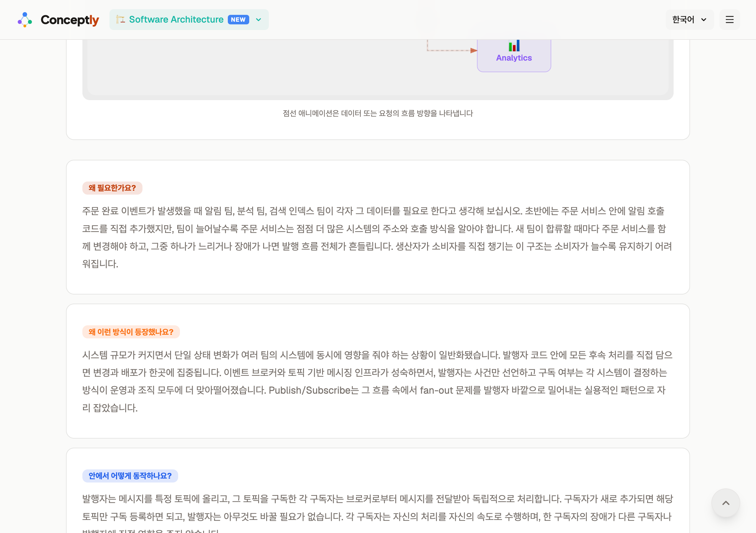The width and height of the screenshot is (756, 533).
Task: Expand the 한국어 language dropdown
Action: 689,20
